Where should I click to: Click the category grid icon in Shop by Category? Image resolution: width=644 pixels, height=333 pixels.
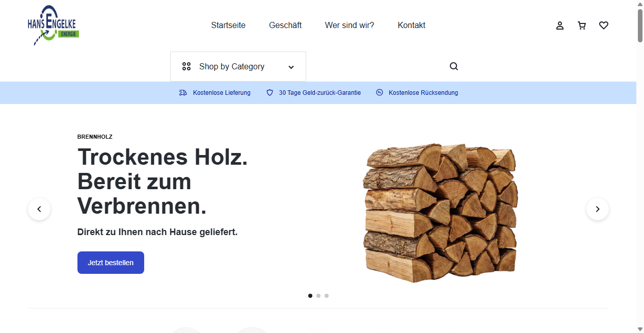coord(186,66)
